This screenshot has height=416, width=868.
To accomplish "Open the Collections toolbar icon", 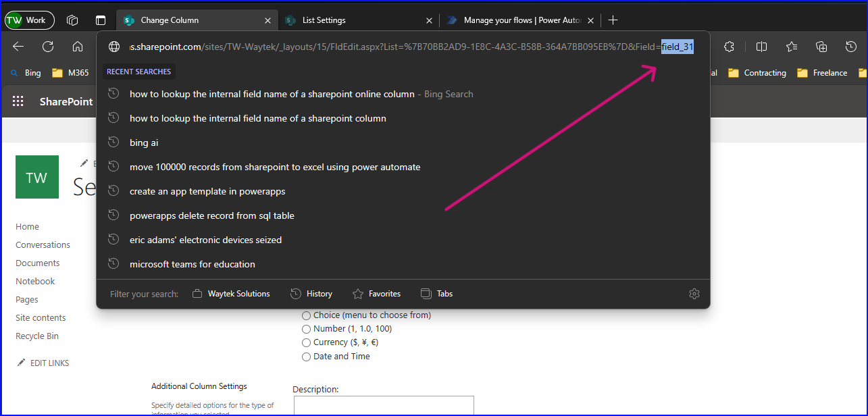I will [x=821, y=47].
